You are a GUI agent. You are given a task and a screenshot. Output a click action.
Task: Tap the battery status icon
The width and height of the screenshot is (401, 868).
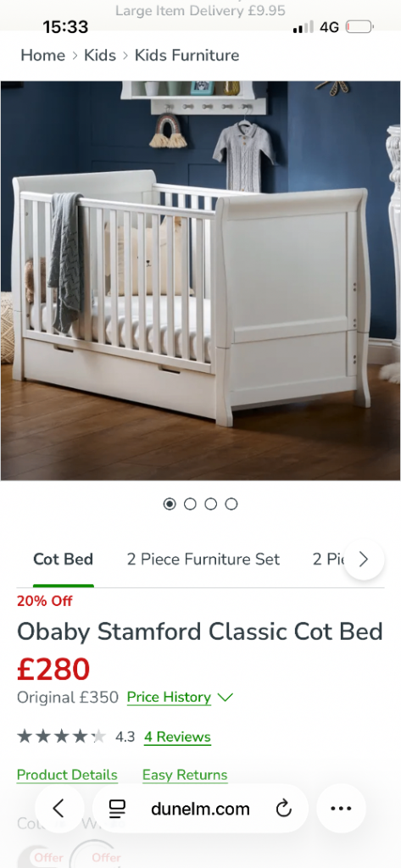tap(359, 26)
